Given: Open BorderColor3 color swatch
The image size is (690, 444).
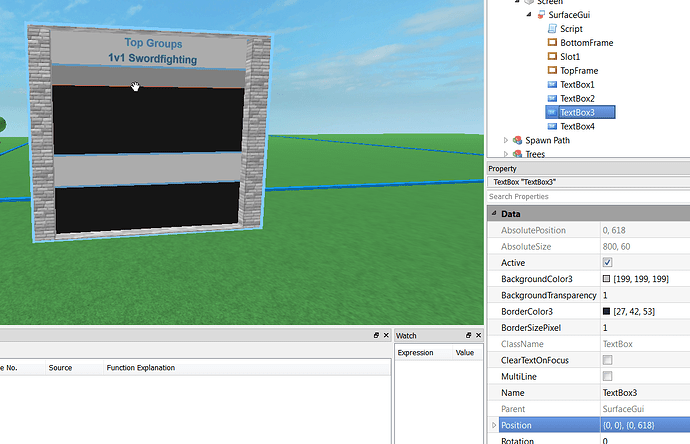Looking at the screenshot, I should pyautogui.click(x=606, y=312).
